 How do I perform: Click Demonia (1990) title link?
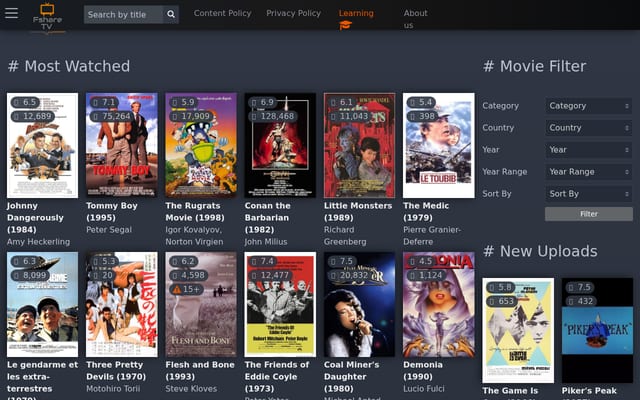(423, 371)
